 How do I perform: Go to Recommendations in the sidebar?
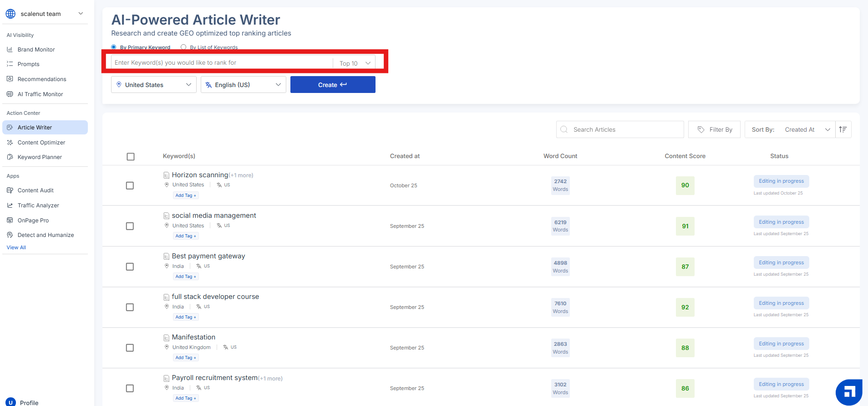point(41,79)
